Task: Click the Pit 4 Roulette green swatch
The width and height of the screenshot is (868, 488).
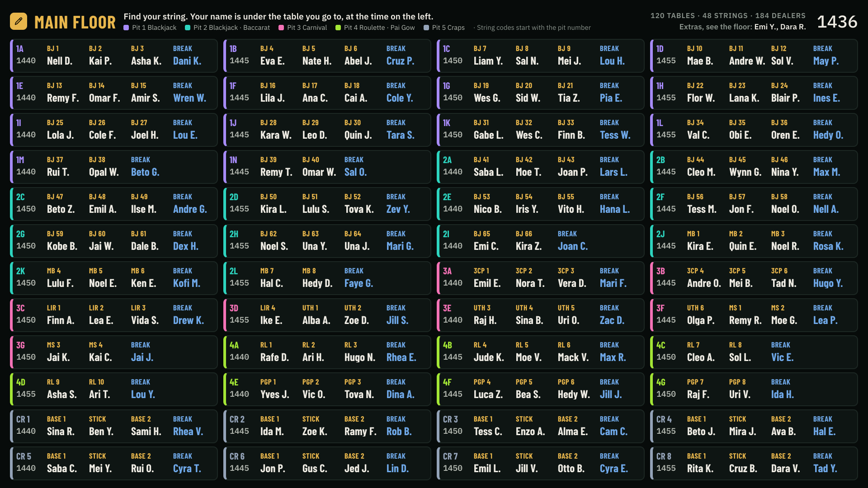Action: point(338,28)
